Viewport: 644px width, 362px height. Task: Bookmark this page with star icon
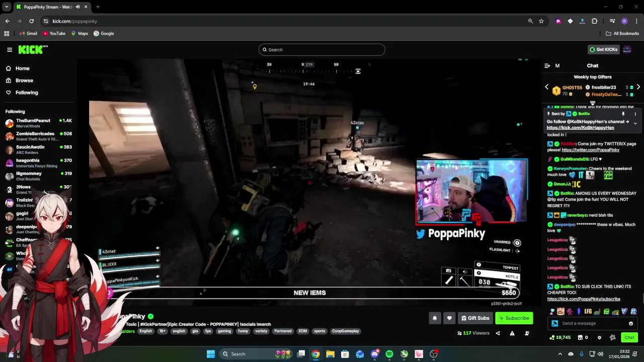click(x=541, y=21)
